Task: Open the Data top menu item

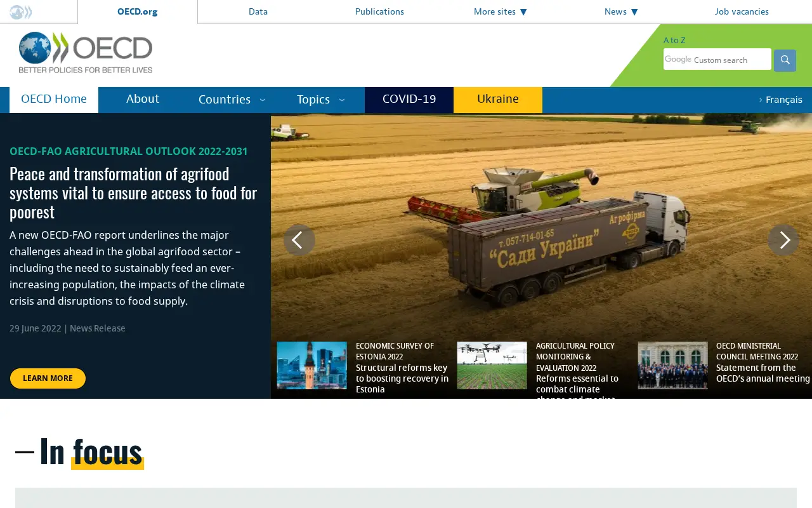Action: [258, 11]
